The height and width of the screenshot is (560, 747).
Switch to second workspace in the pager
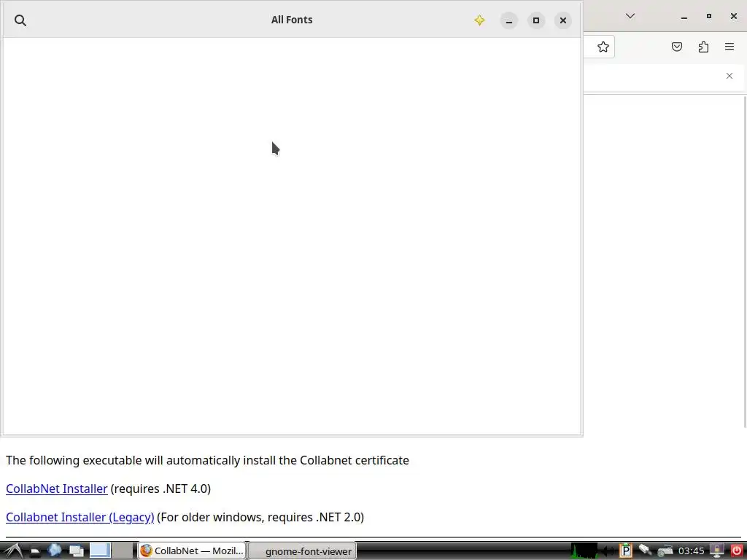coord(123,551)
